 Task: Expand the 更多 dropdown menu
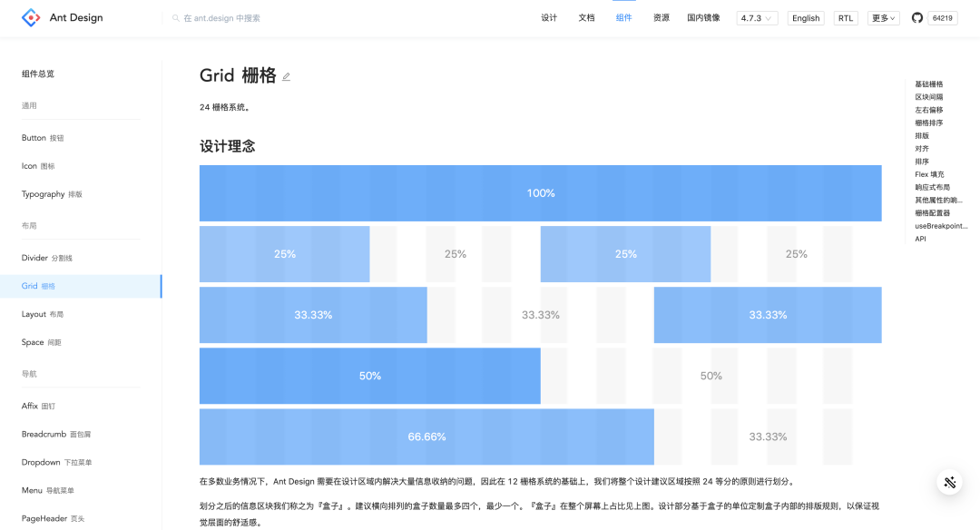(883, 18)
